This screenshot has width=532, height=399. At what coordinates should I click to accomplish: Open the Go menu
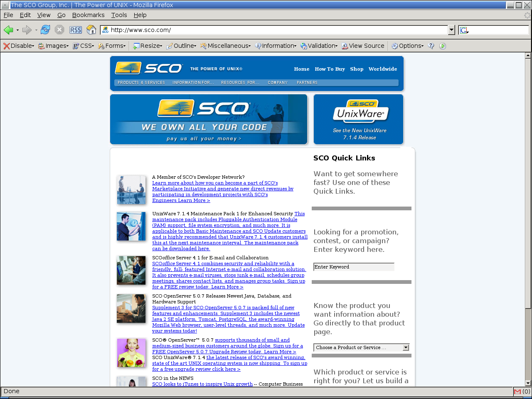coord(62,15)
